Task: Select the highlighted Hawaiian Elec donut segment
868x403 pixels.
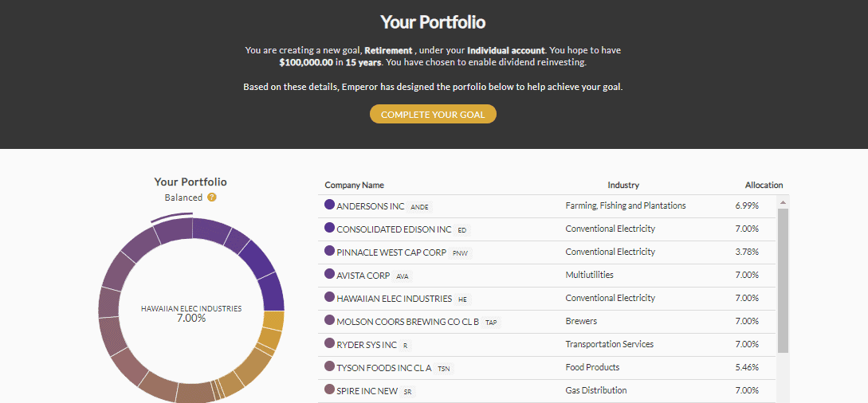Action: point(172,229)
